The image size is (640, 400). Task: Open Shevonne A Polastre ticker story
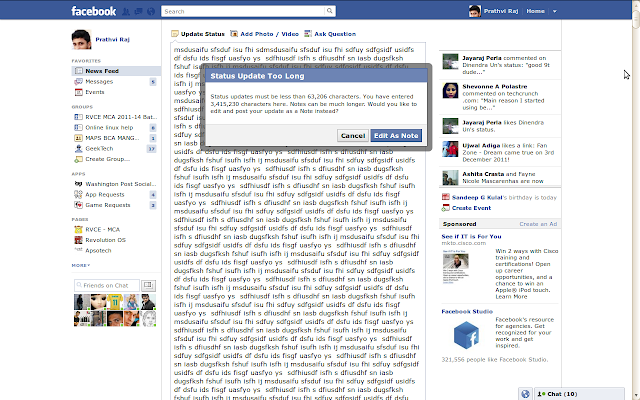[x=500, y=97]
